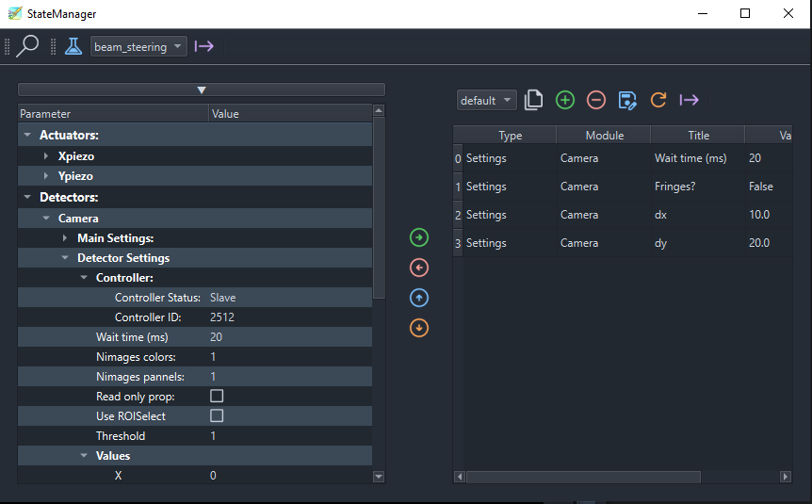The width and height of the screenshot is (812, 504).
Task: Toggle the Read only prop checkbox
Action: 217,397
